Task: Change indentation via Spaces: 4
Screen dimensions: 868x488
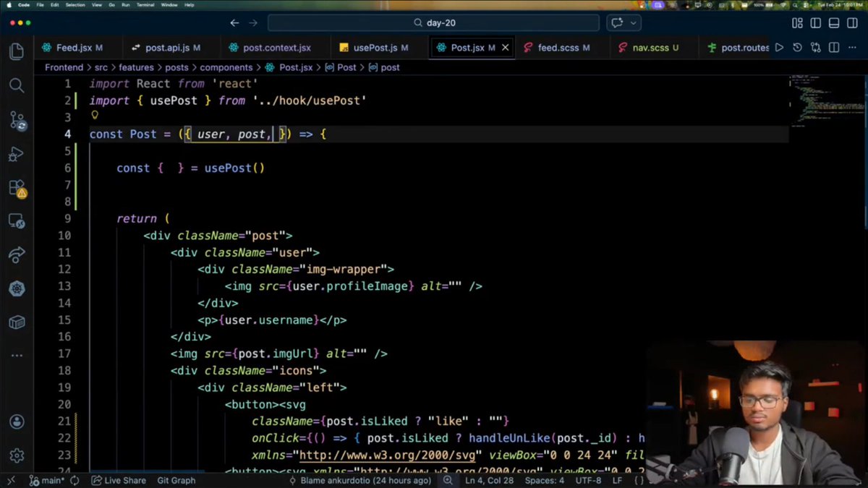Action: [545, 480]
